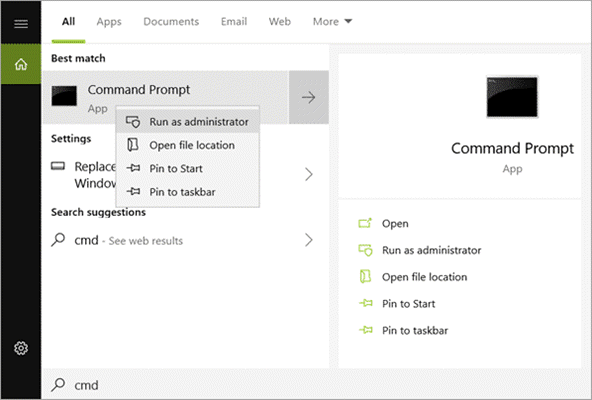The width and height of the screenshot is (592, 400).
Task: Click the 'Command Prompt' heading in details pane
Action: [512, 148]
